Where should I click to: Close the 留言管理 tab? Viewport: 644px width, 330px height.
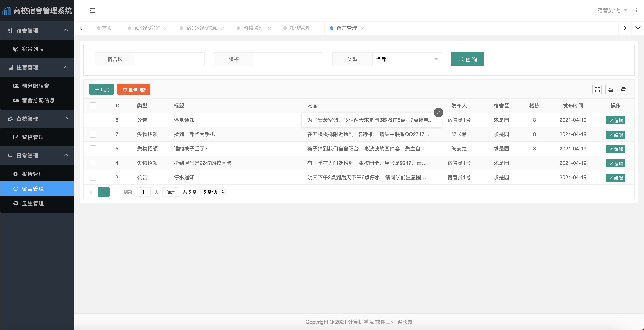tap(362, 29)
